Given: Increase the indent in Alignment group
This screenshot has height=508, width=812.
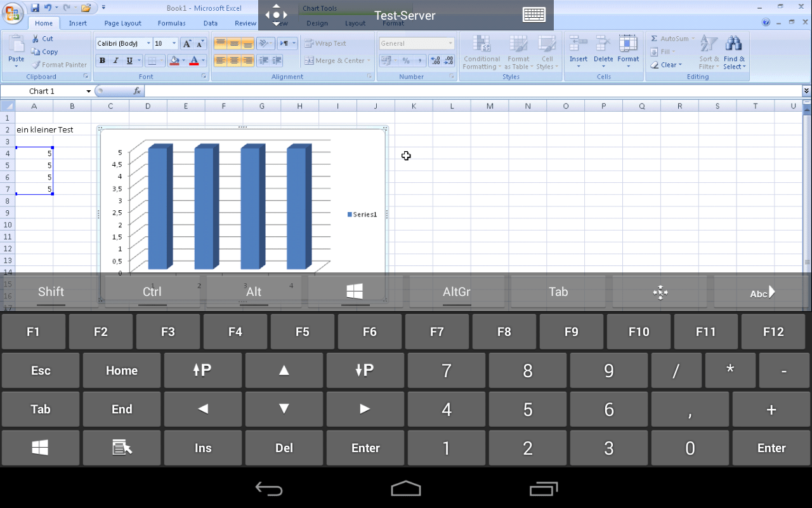Looking at the screenshot, I should (x=277, y=61).
